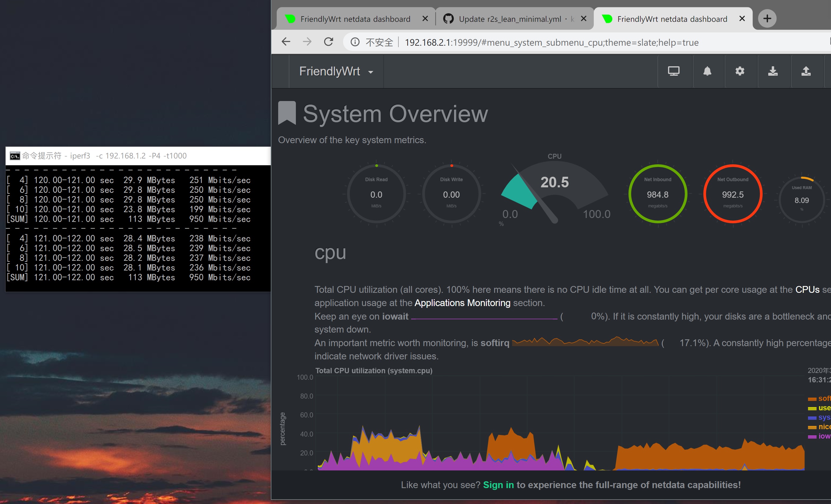Click the browser address bar URL
The width and height of the screenshot is (831, 504).
pyautogui.click(x=551, y=42)
